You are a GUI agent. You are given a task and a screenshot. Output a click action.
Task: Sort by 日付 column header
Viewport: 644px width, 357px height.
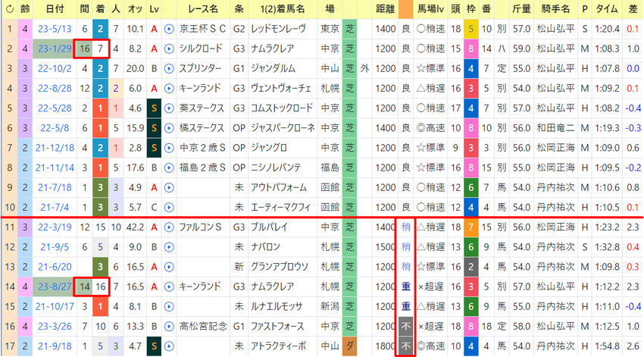tap(55, 9)
